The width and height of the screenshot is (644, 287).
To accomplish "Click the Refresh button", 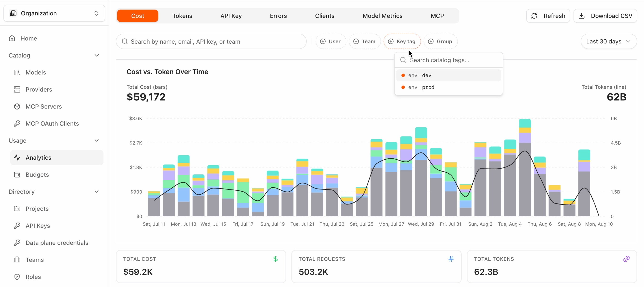I will pyautogui.click(x=548, y=16).
